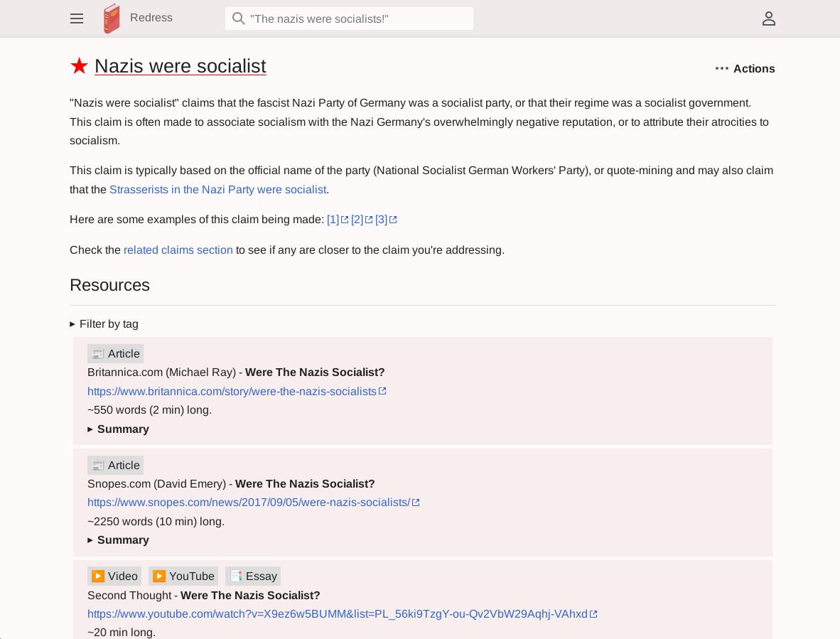Open the Strasserists in the Nazi Party link
840x639 pixels.
217,190
